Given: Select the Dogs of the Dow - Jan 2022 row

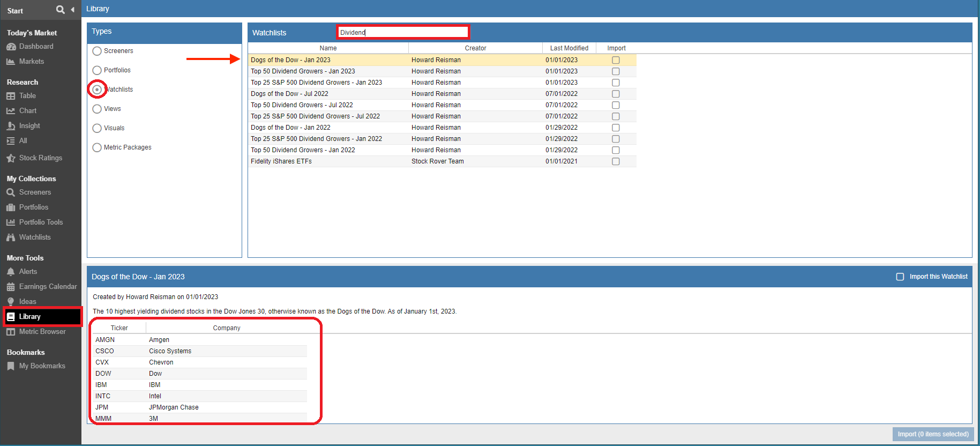Looking at the screenshot, I should [442, 128].
